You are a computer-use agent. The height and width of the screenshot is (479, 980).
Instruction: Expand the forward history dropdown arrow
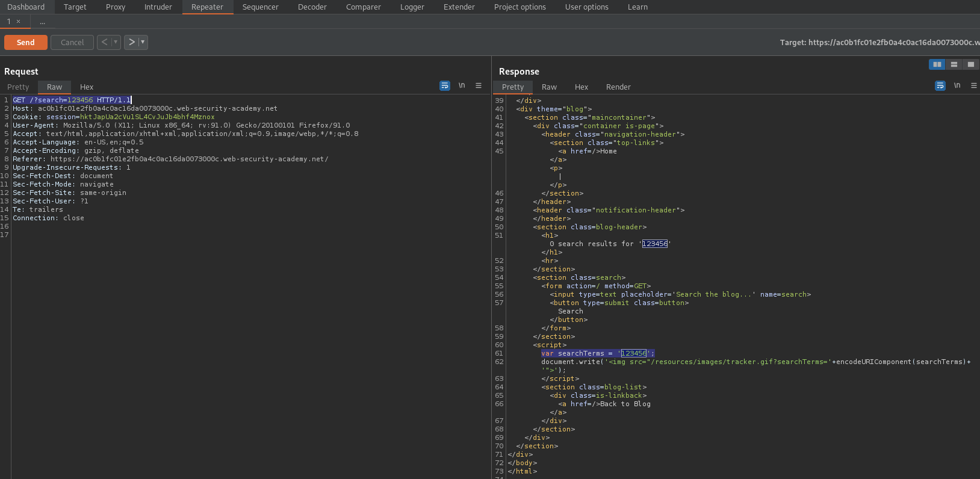tap(143, 42)
